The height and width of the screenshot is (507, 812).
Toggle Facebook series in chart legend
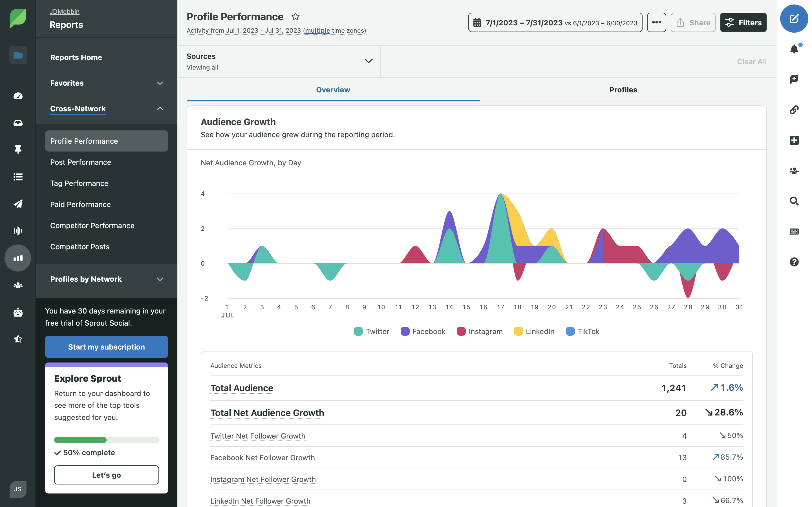coord(423,331)
